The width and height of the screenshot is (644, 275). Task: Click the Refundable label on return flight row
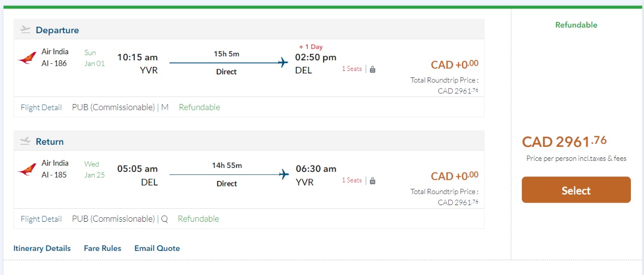tap(198, 219)
